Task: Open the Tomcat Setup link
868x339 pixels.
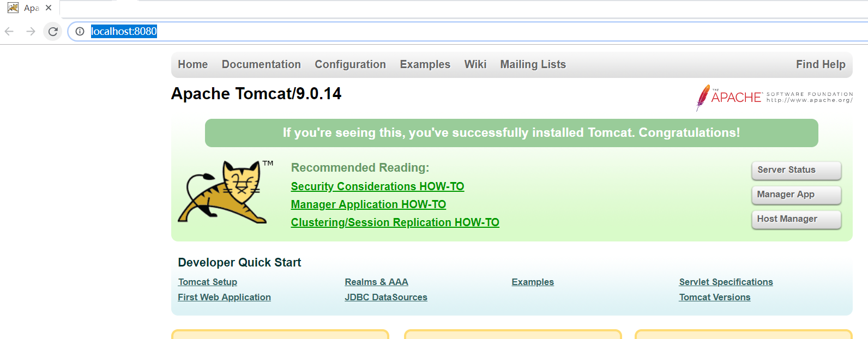Action: 207,282
